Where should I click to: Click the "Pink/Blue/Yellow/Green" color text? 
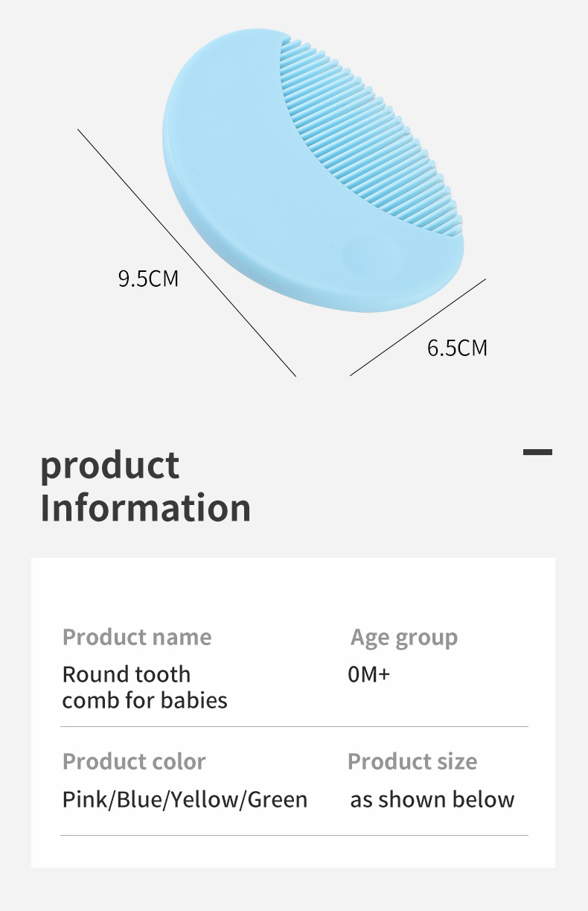tap(185, 800)
